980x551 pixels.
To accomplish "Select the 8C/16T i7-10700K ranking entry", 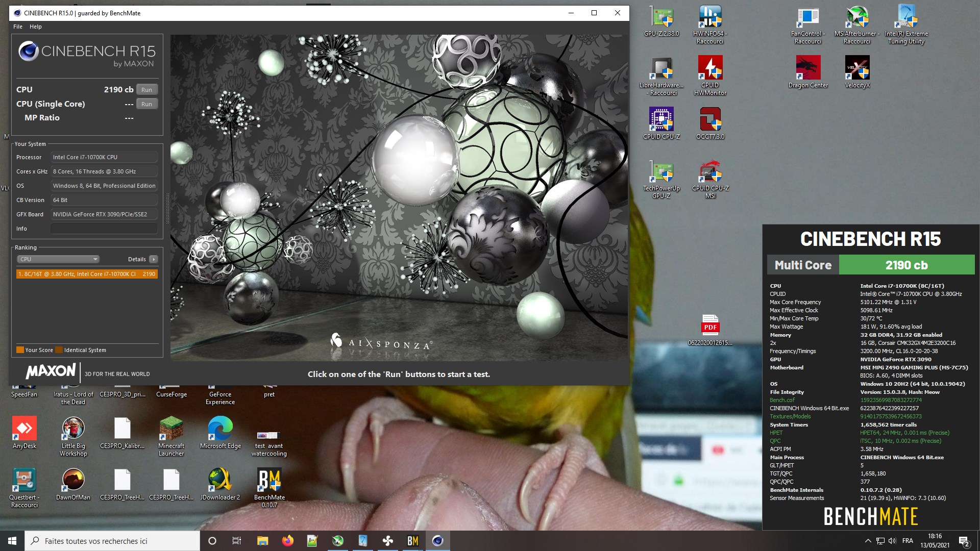I will tap(87, 274).
